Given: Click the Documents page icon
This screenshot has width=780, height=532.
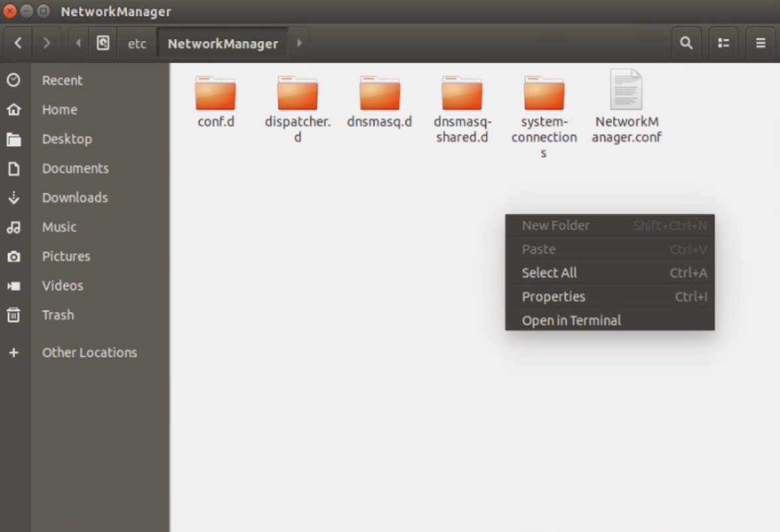Looking at the screenshot, I should (x=14, y=168).
